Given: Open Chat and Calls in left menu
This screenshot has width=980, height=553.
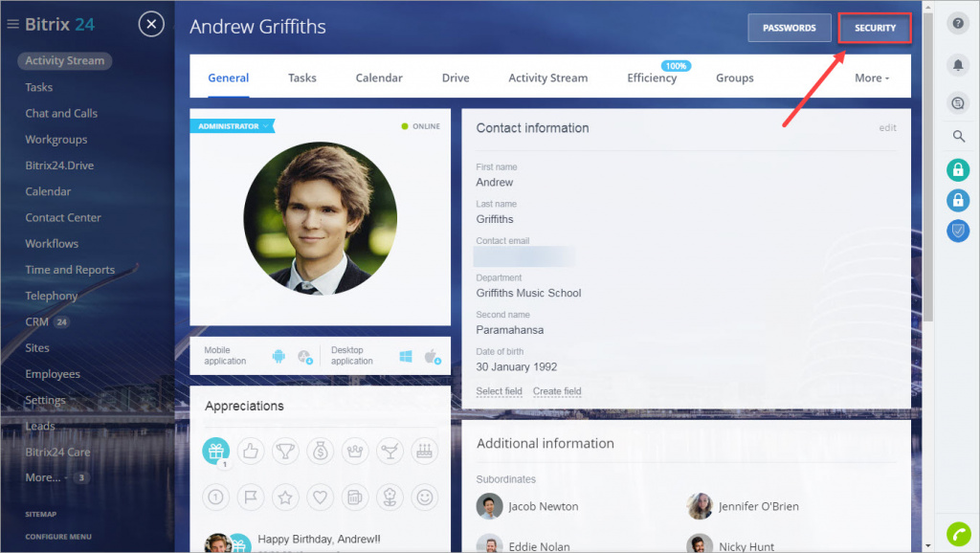Looking at the screenshot, I should (x=61, y=113).
